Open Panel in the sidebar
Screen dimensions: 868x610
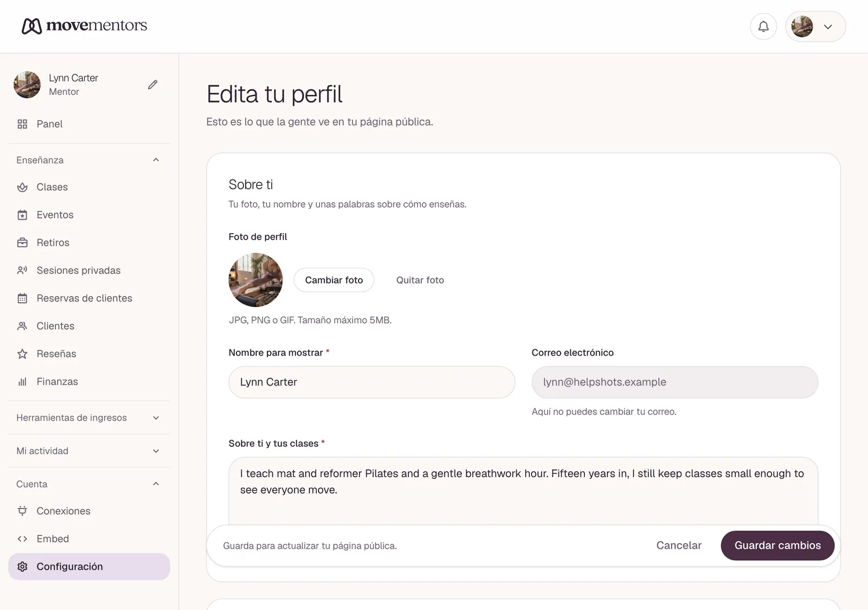[89, 124]
